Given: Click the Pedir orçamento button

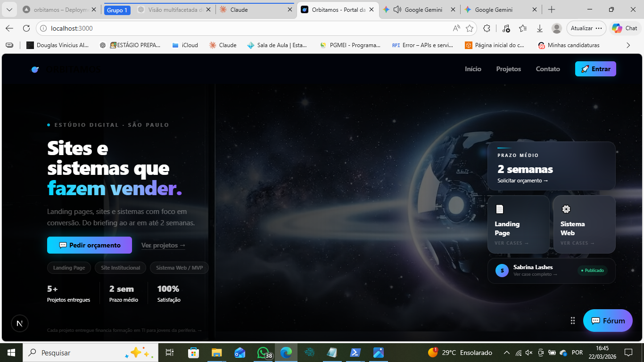Looking at the screenshot, I should click(x=89, y=245).
